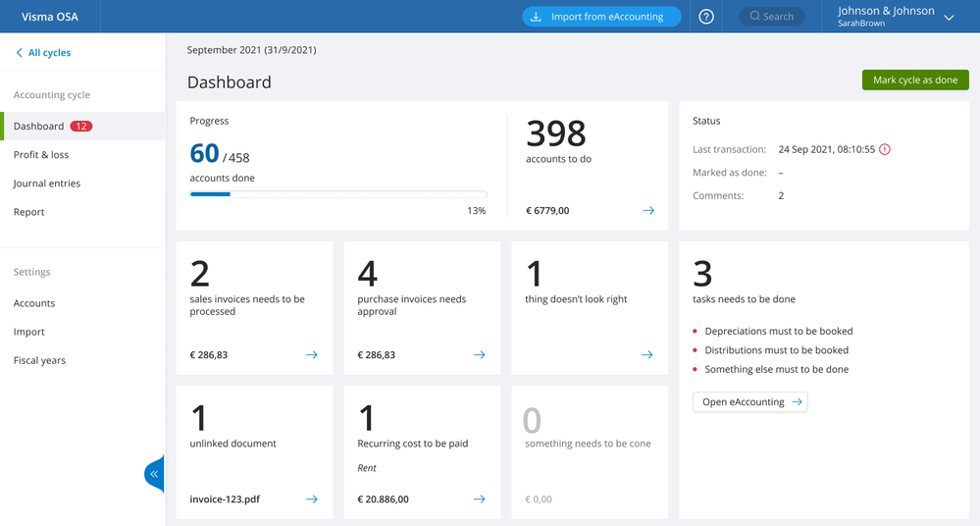This screenshot has width=980, height=526.
Task: Click Open eAccounting button
Action: click(x=749, y=401)
